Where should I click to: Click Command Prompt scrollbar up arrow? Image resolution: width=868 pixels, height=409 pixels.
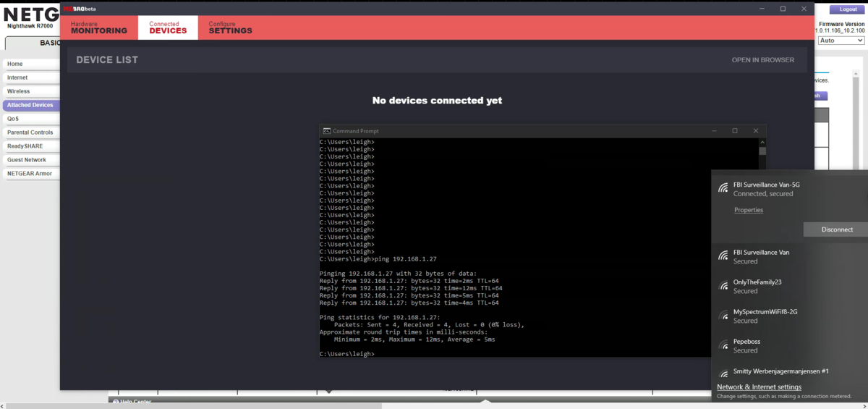762,142
